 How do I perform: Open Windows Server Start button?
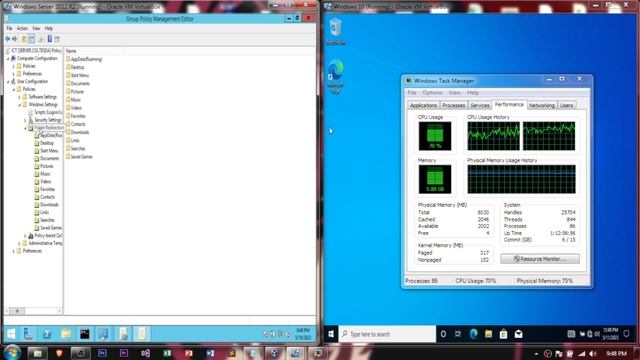(11, 334)
